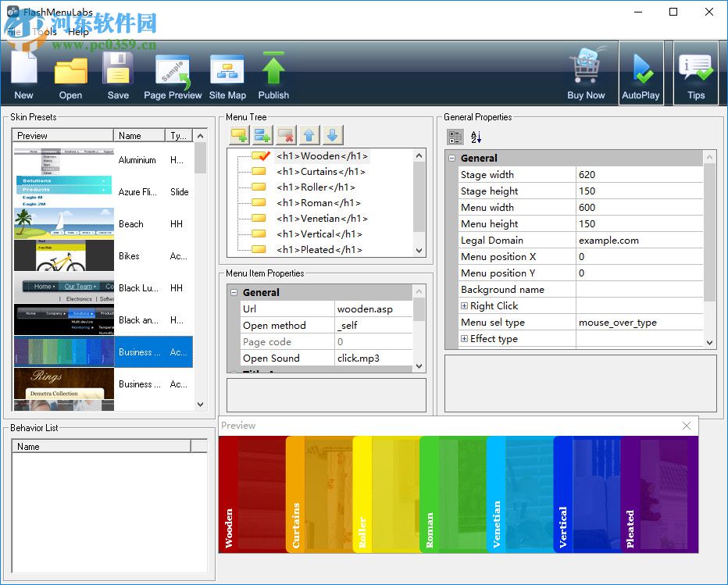The image size is (728, 585).
Task: Collapse the General group in General Properties
Action: 452,159
